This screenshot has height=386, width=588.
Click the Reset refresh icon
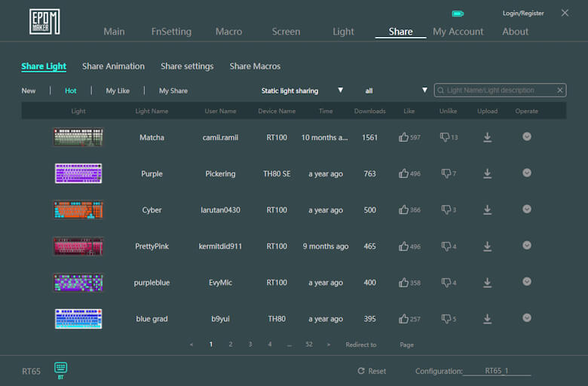point(362,371)
